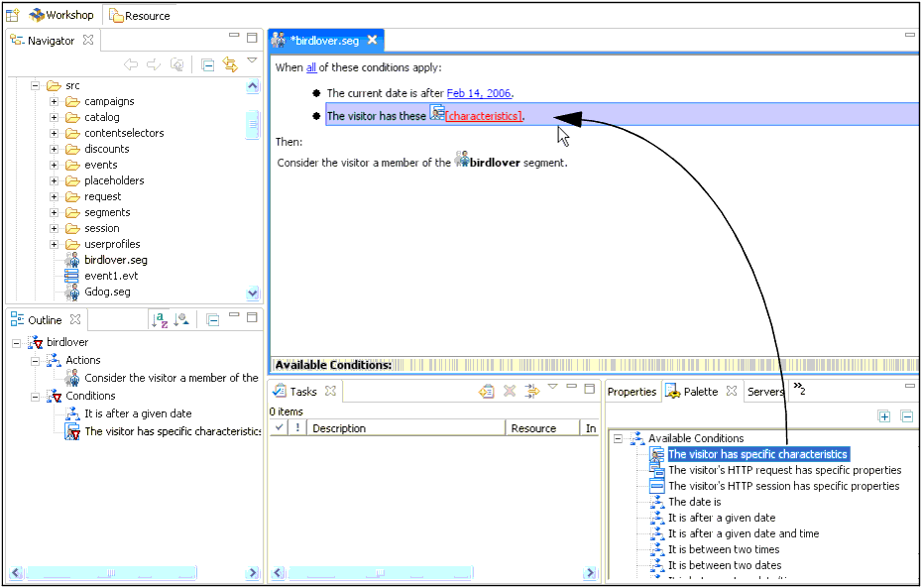Select the Conditions node in Outline
This screenshot has width=922, height=588.
[x=90, y=396]
